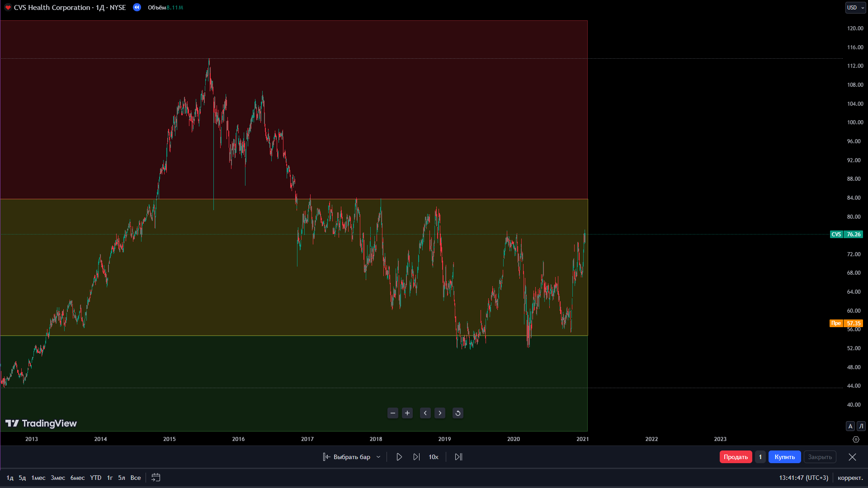Viewport: 868px width, 488px height.
Task: Open the USD currency dropdown
Action: 856,7
